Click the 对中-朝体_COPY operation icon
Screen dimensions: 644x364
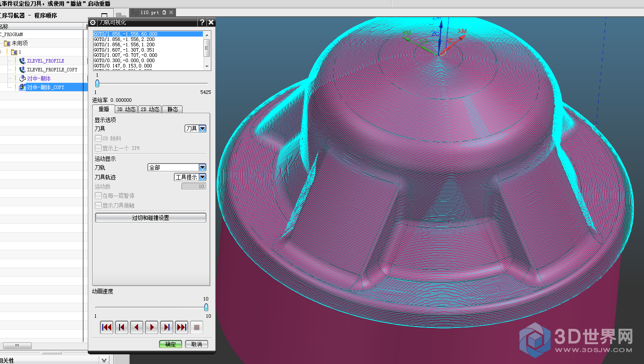tap(22, 87)
